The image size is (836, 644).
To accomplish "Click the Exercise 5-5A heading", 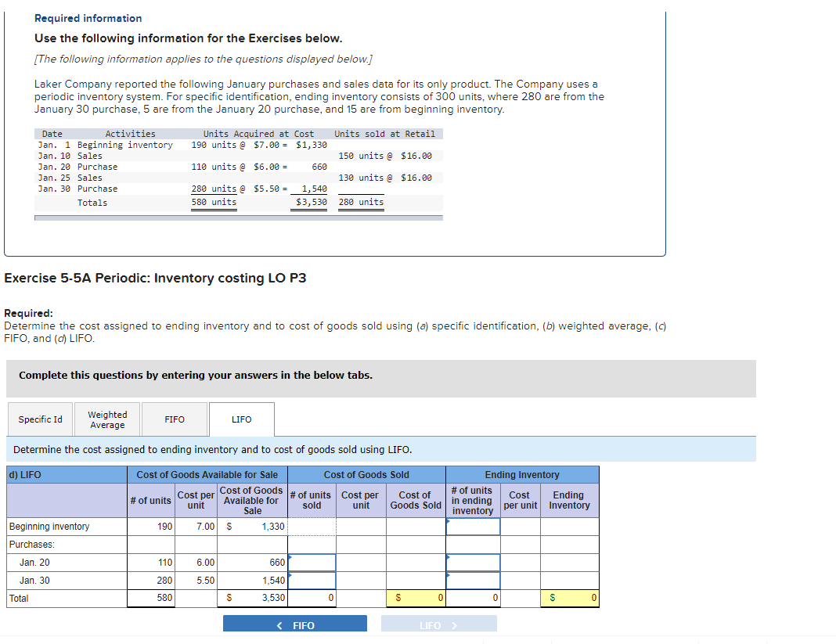I will tap(155, 279).
